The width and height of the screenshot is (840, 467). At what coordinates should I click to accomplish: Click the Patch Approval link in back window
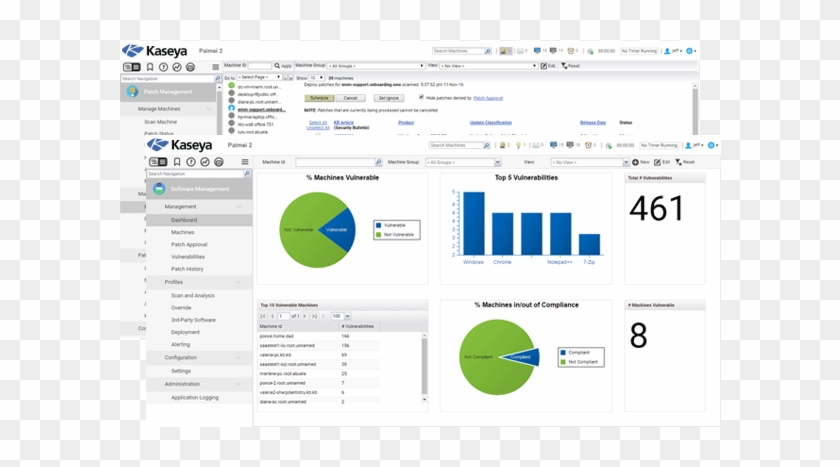pos(488,98)
